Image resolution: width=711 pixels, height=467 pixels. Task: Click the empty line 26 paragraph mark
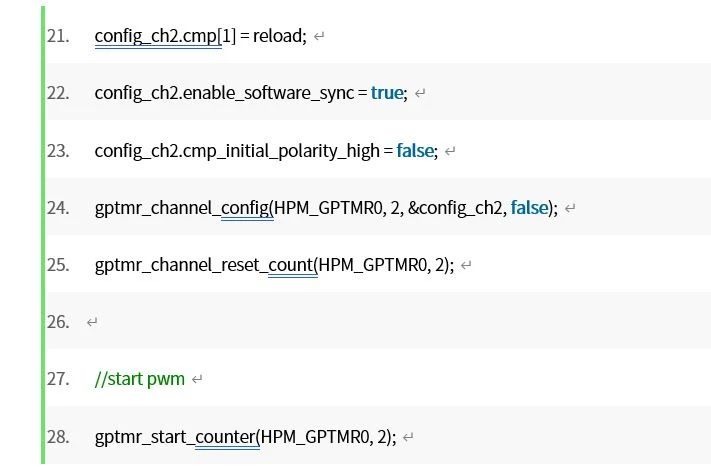coord(92,322)
